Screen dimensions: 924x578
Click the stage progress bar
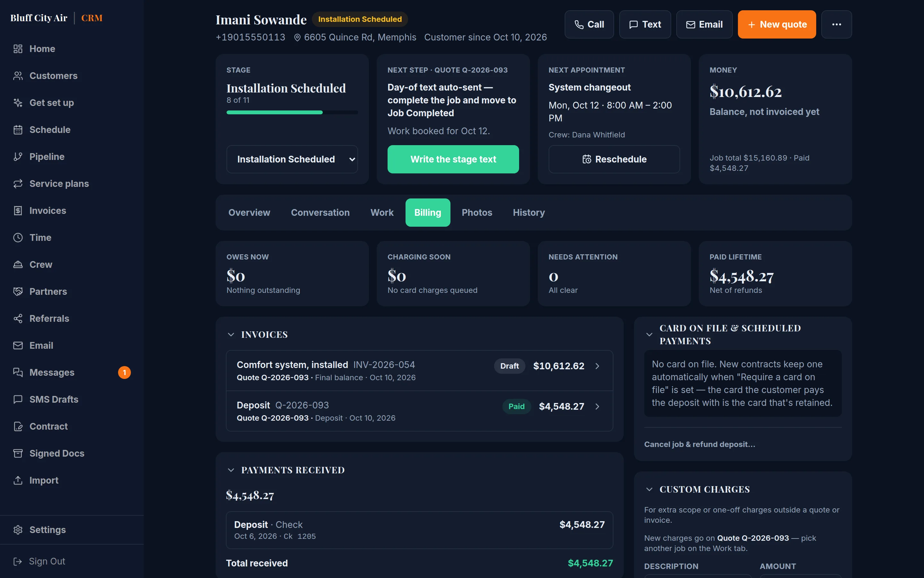pyautogui.click(x=292, y=112)
